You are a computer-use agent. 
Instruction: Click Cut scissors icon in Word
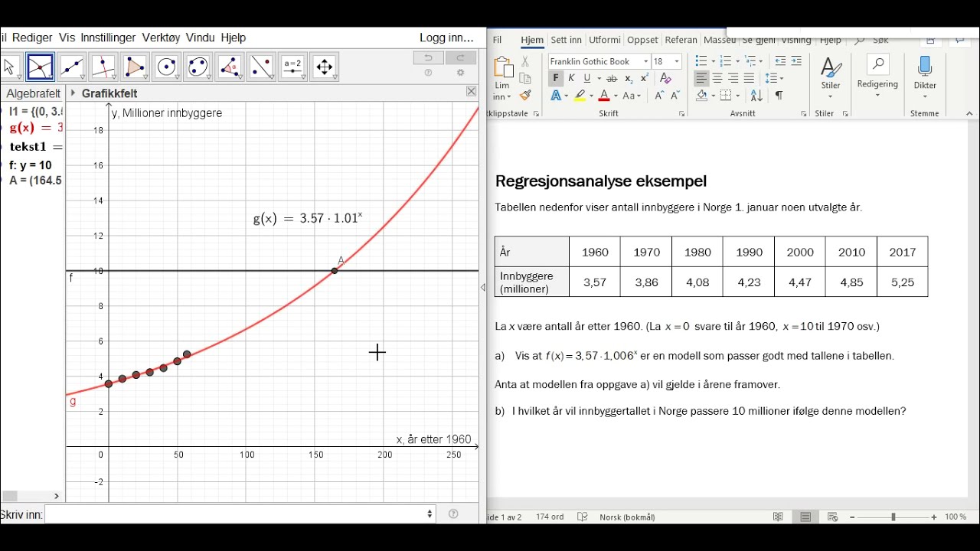pos(525,61)
